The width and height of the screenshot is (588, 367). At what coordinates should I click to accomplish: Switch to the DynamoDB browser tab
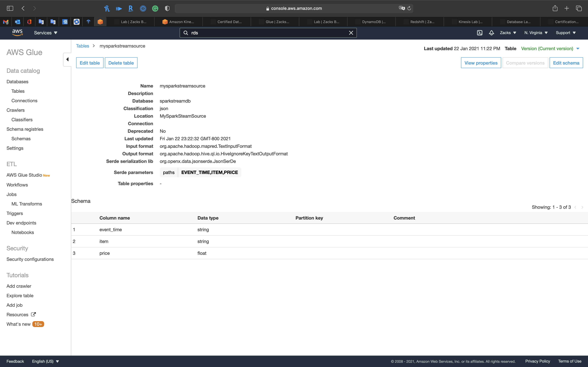[371, 22]
